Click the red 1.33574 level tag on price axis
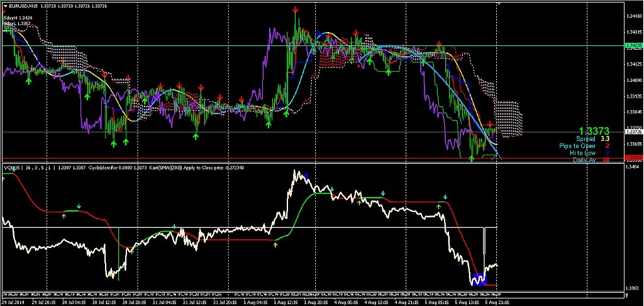 point(633,158)
